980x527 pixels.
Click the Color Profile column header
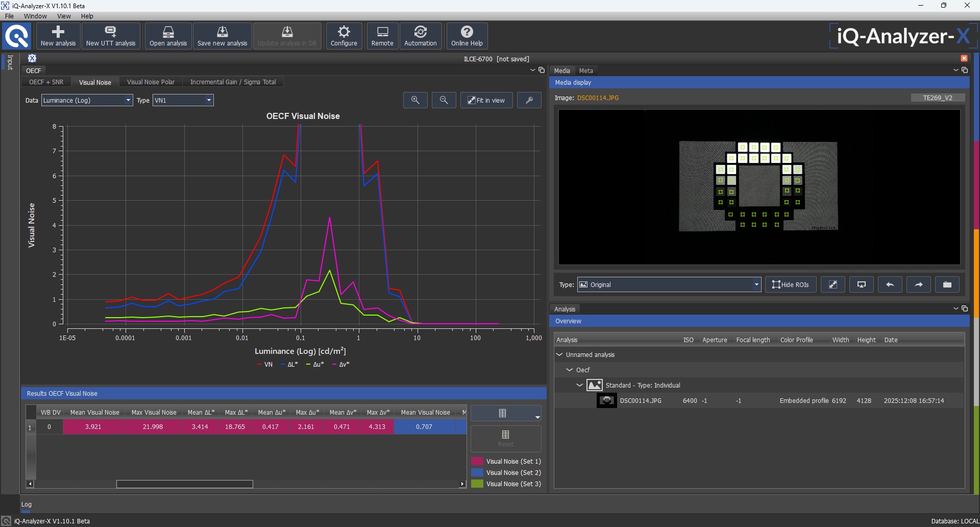[x=796, y=340]
